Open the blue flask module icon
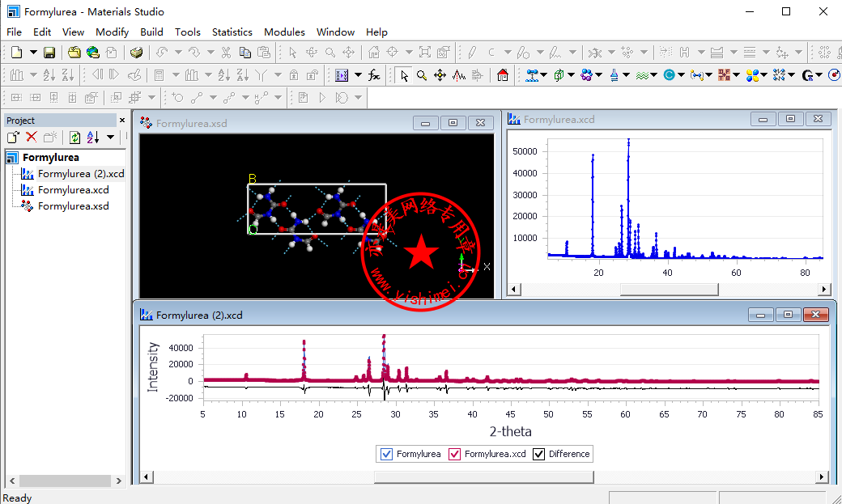842x504 pixels. coord(614,75)
